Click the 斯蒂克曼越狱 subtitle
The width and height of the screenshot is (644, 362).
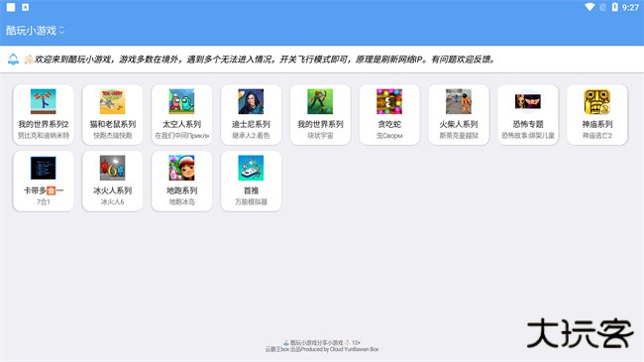[x=459, y=135]
